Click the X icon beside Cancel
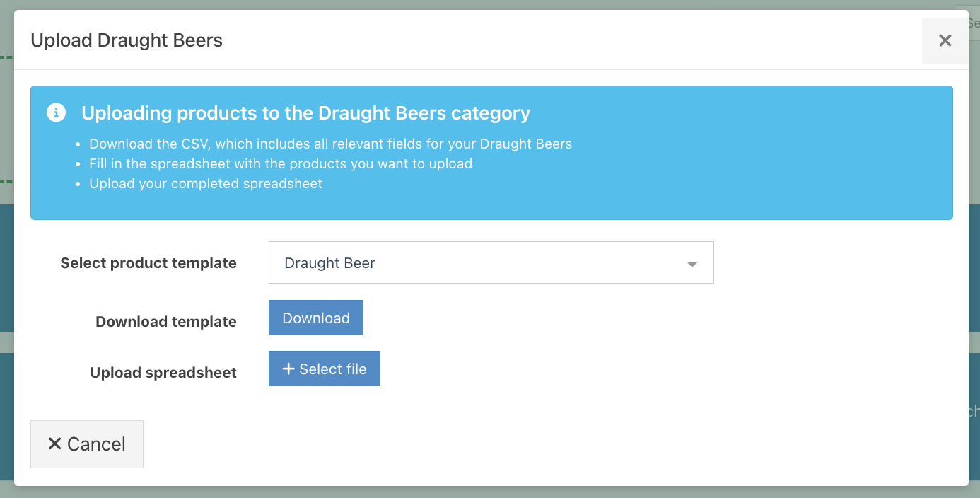 point(54,444)
